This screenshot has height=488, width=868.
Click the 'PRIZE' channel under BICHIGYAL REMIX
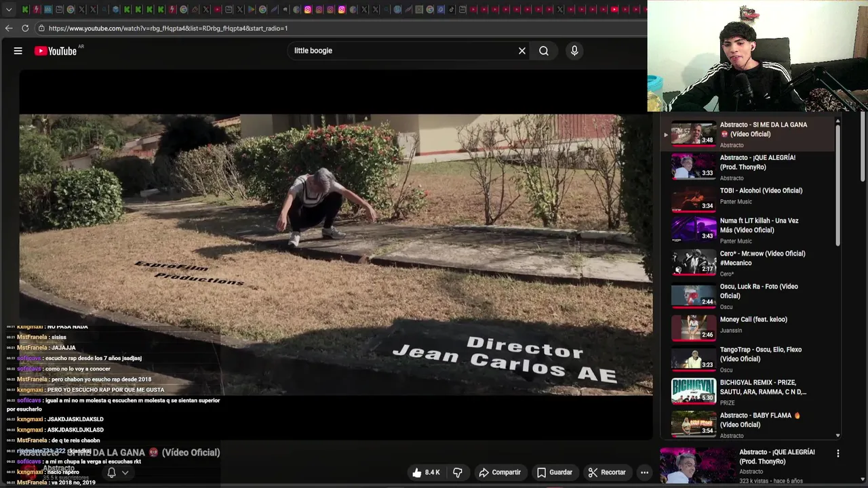point(727,403)
